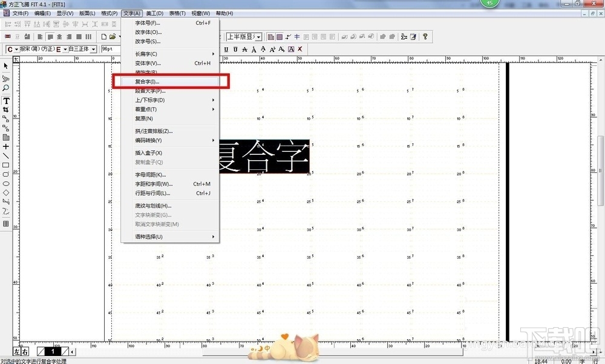Click the 左 left page button
Image resolution: width=605 pixels, height=364 pixels.
(17, 351)
